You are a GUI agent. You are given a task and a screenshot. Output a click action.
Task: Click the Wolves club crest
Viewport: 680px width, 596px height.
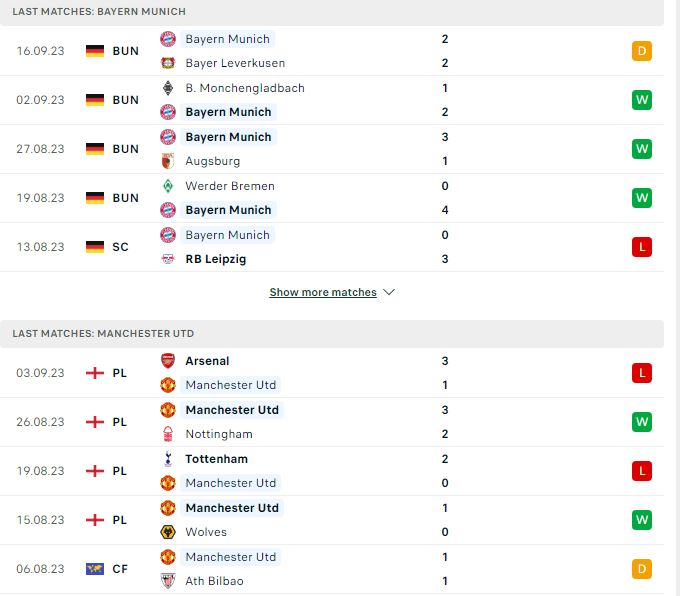pos(168,532)
